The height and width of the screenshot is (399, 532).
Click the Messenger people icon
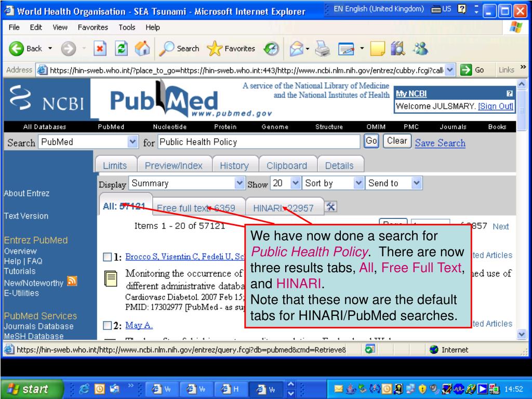tap(420, 48)
